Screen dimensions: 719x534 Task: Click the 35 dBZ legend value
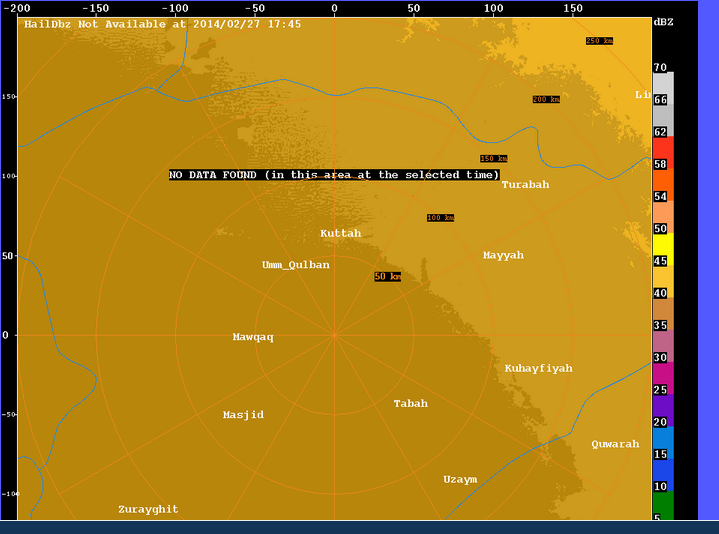coord(660,325)
